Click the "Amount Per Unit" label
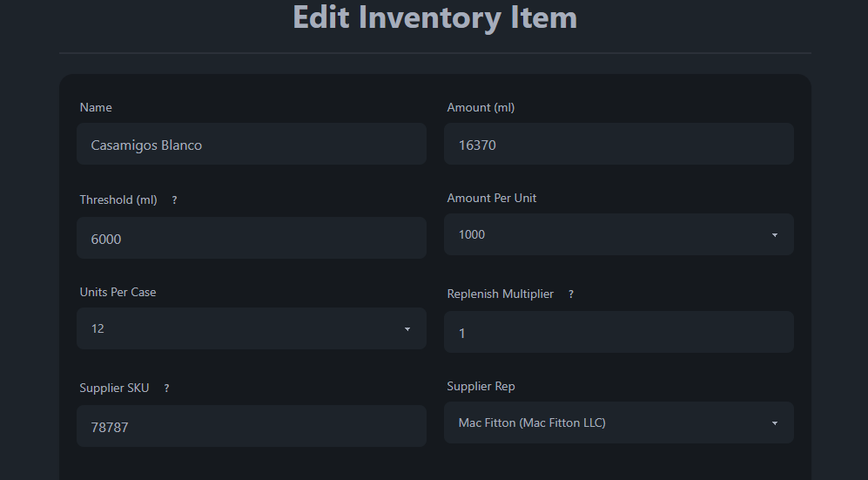The image size is (868, 480). click(x=492, y=199)
